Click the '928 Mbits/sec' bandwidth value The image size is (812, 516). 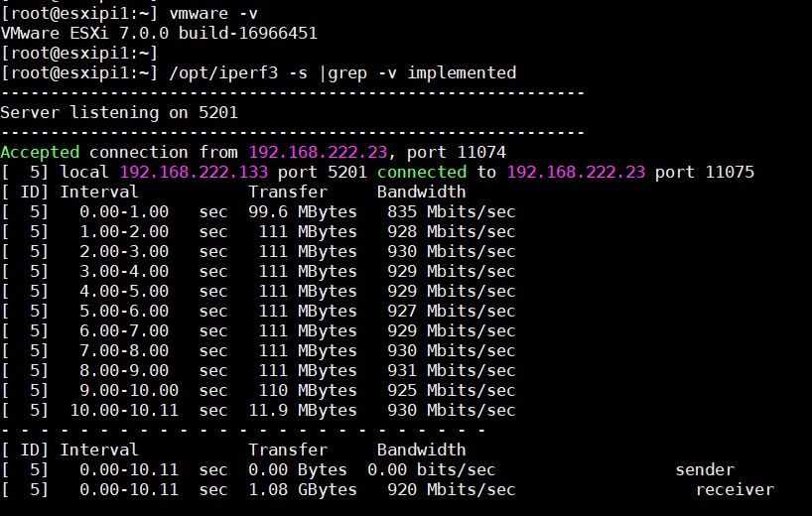451,231
